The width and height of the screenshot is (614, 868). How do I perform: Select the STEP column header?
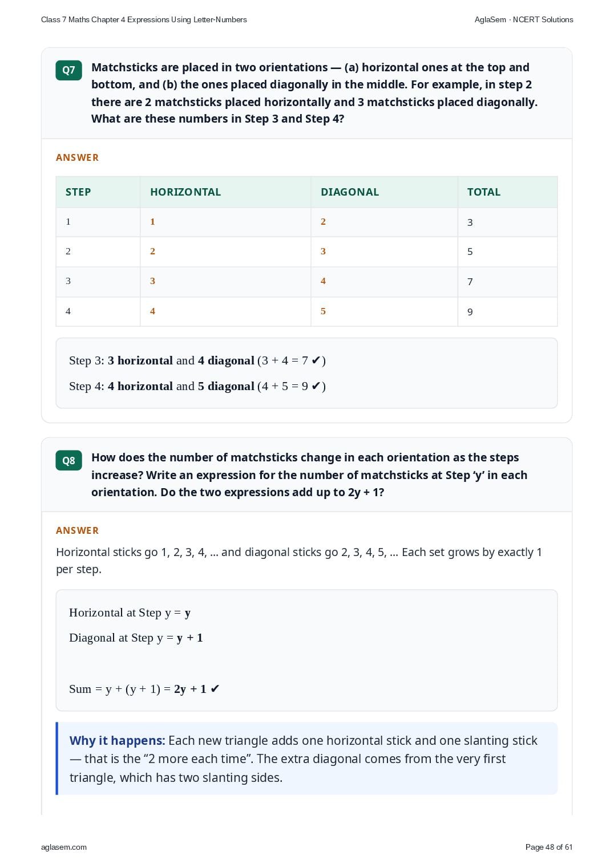[78, 192]
